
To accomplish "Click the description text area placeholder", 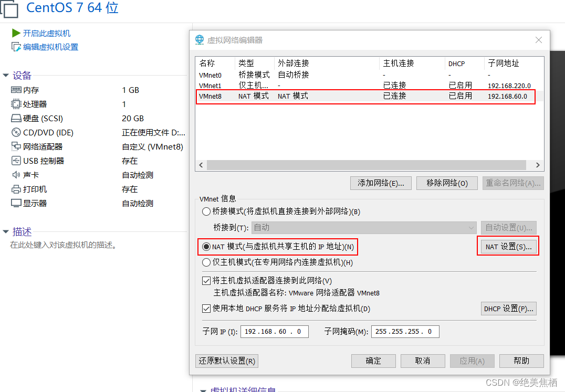I will [x=64, y=245].
